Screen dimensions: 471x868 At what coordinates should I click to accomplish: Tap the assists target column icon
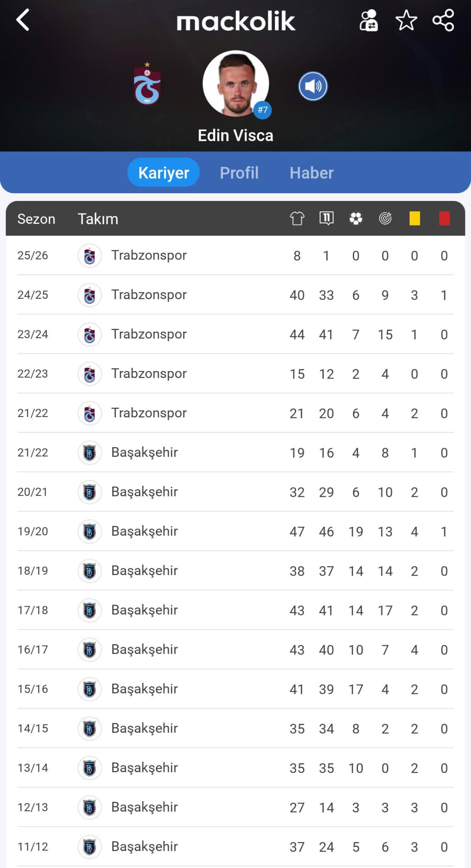(x=385, y=219)
